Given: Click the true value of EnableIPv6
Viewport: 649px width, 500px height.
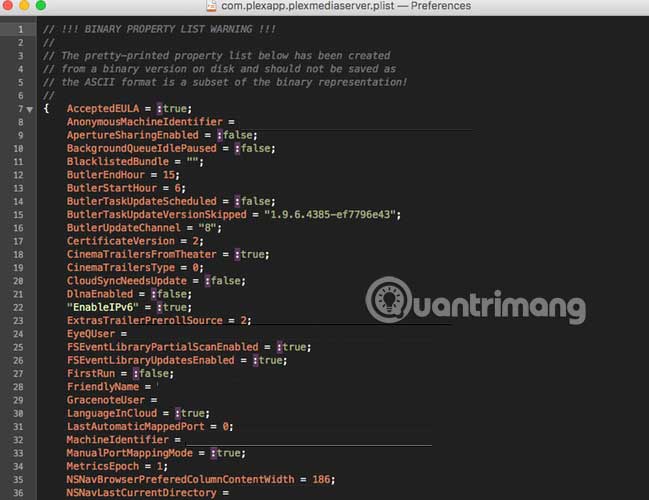Looking at the screenshot, I should (x=175, y=308).
